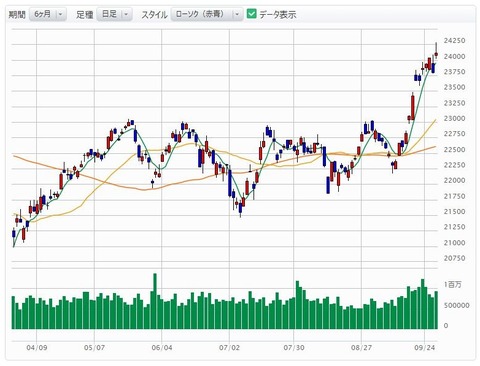Click the 23500 price axis label

454,87
